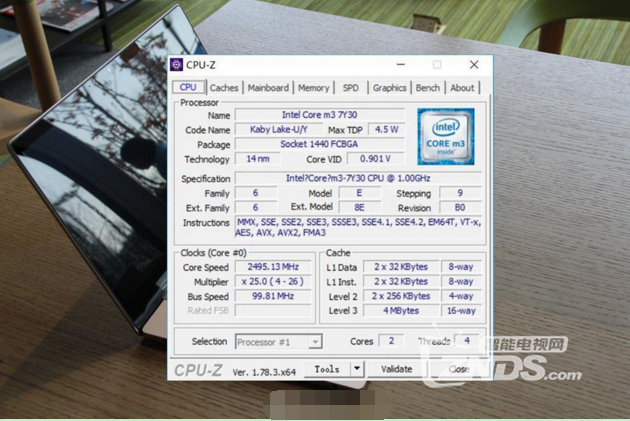Image resolution: width=630 pixels, height=421 pixels.
Task: Click the Multiplier value x 25.0
Action: pyautogui.click(x=273, y=282)
